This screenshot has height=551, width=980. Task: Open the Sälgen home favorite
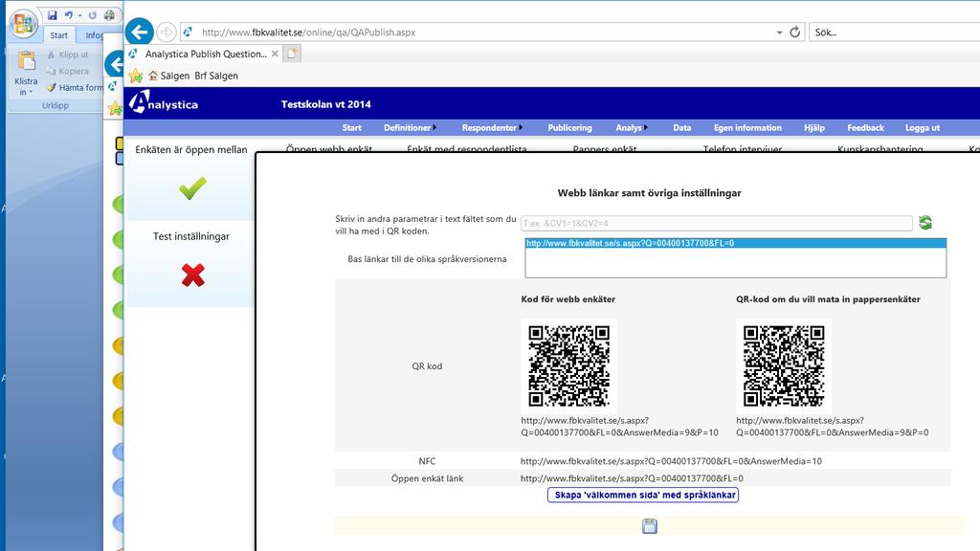168,76
